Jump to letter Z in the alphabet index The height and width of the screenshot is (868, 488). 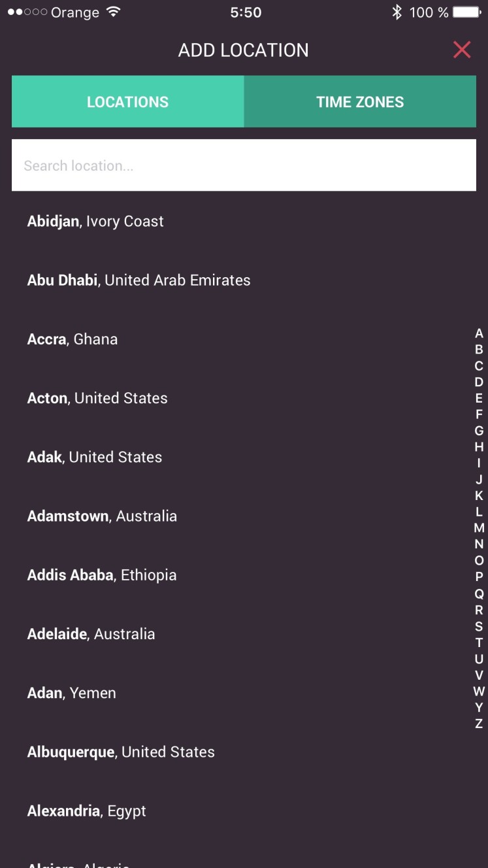tap(479, 724)
